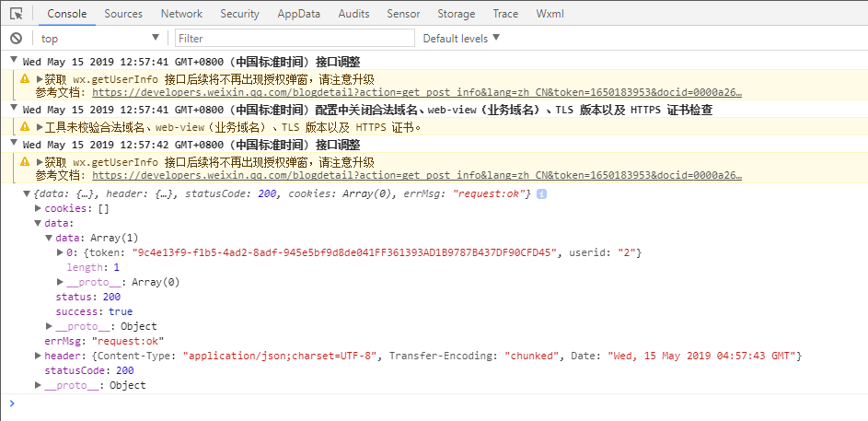Viewport: 868px width, 421px height.
Task: Clear the console with the ban icon
Action: pyautogui.click(x=16, y=38)
